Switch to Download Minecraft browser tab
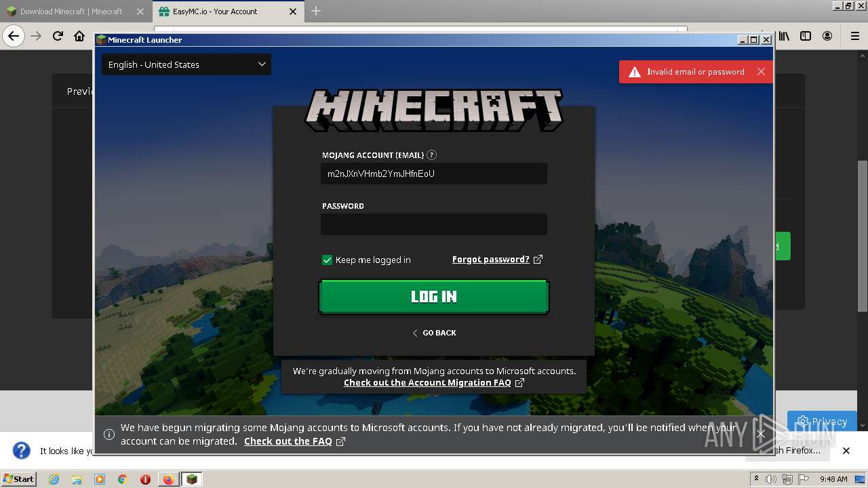868x488 pixels. coord(71,12)
